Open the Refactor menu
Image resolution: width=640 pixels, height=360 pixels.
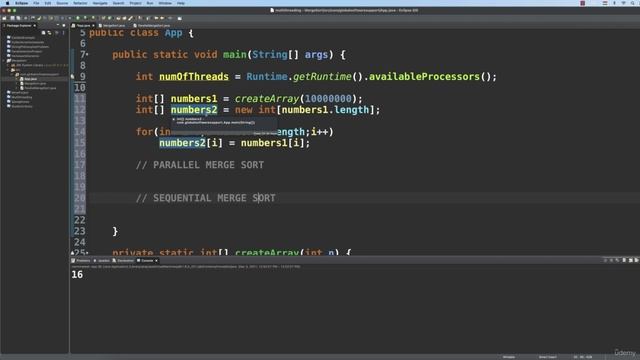(80, 3)
